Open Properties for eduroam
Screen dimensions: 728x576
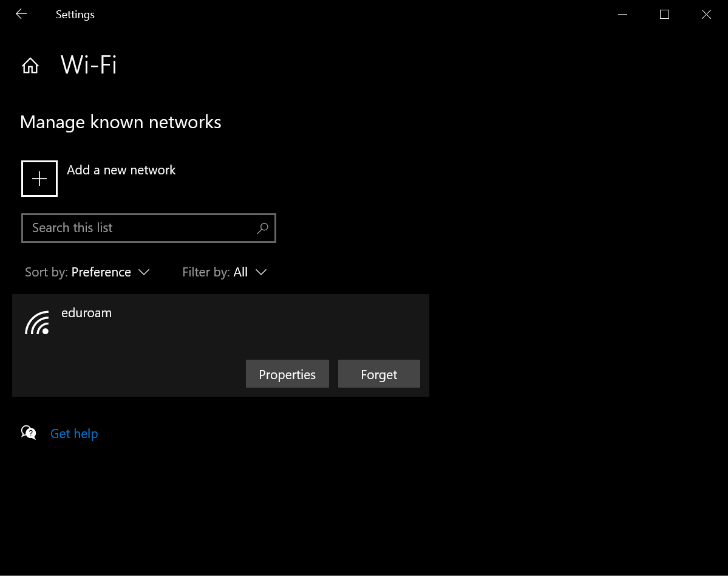287,374
